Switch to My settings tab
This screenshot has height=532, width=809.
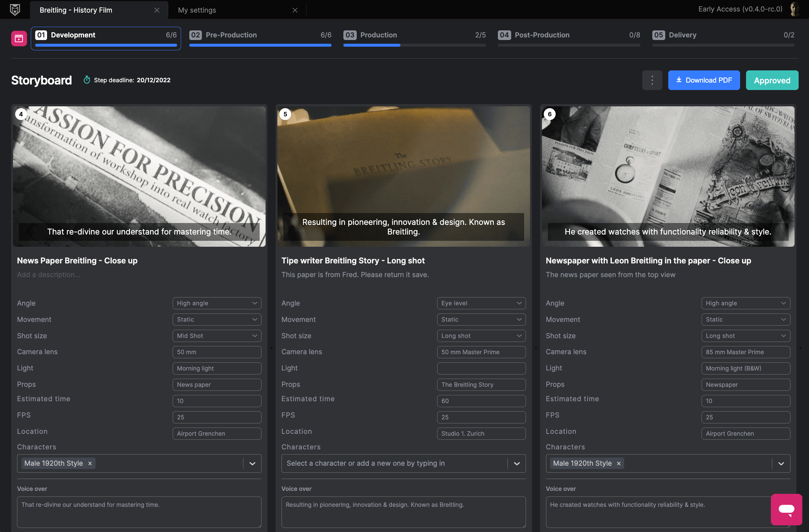[237, 10]
